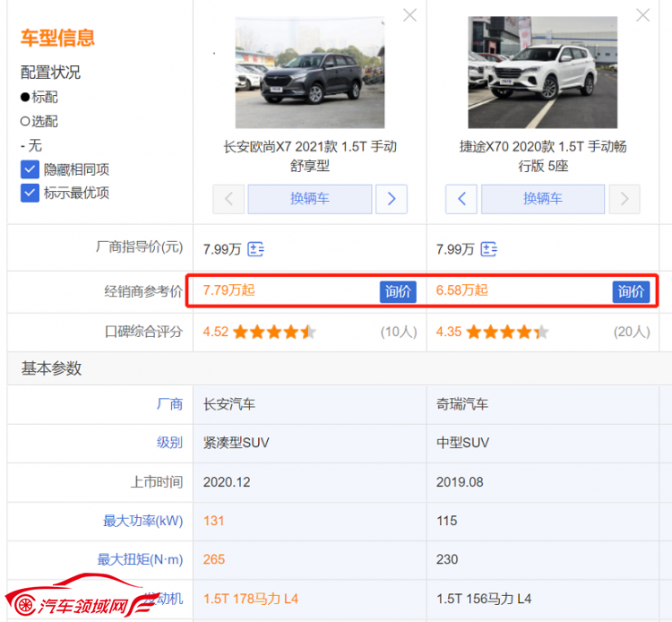Remove the 捷途X70 column with X
Viewport: 672px width, 622px height.
point(642,15)
